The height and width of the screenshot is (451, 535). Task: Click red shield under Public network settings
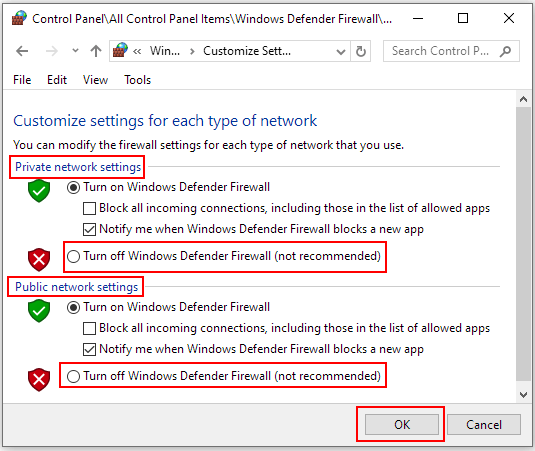[39, 379]
